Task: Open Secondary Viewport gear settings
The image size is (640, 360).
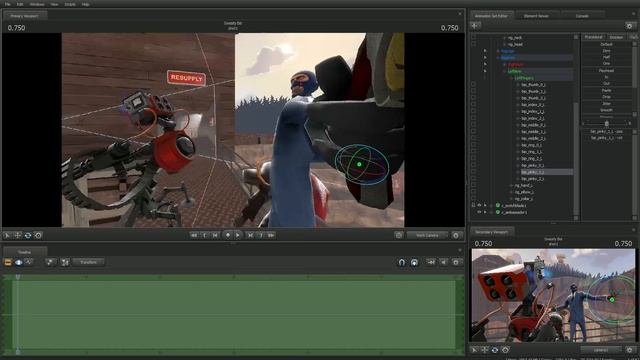Action: point(630,350)
